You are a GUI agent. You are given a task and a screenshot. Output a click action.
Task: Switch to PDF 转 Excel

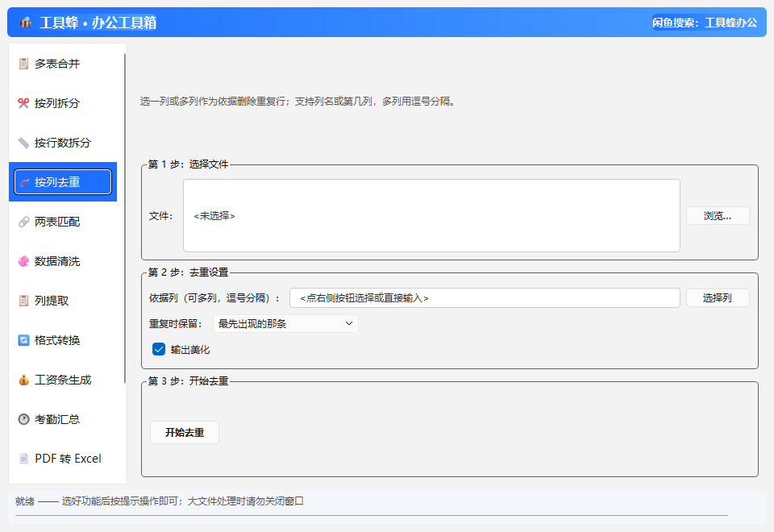pos(63,459)
